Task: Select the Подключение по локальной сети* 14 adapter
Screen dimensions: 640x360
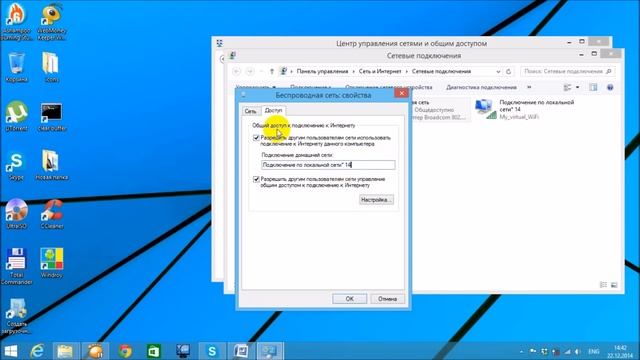Action: click(527, 109)
